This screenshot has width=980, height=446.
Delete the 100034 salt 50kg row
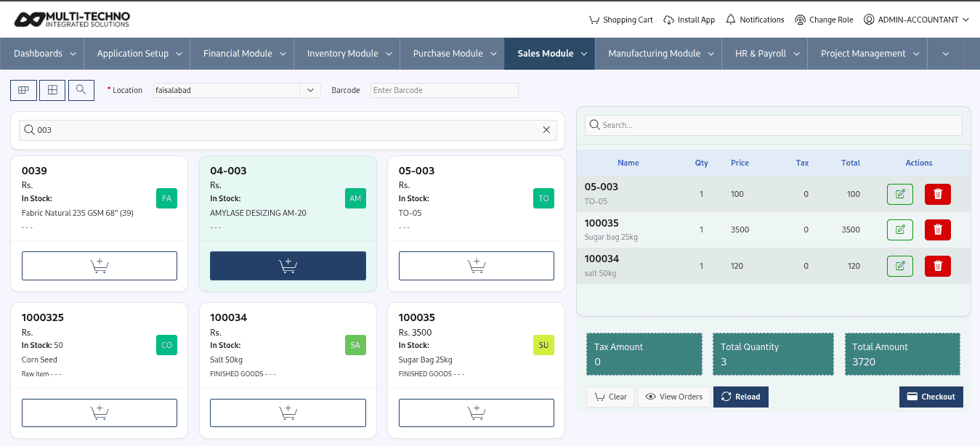938,266
